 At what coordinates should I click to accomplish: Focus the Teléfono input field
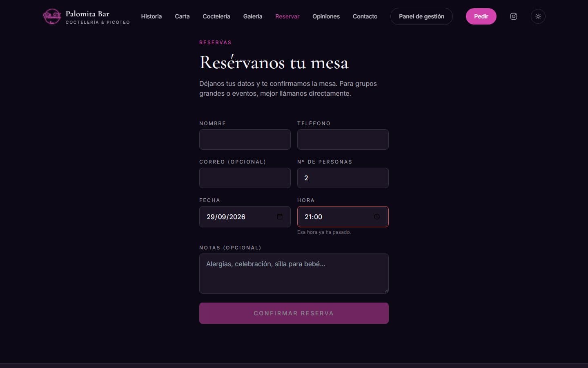pyautogui.click(x=343, y=139)
